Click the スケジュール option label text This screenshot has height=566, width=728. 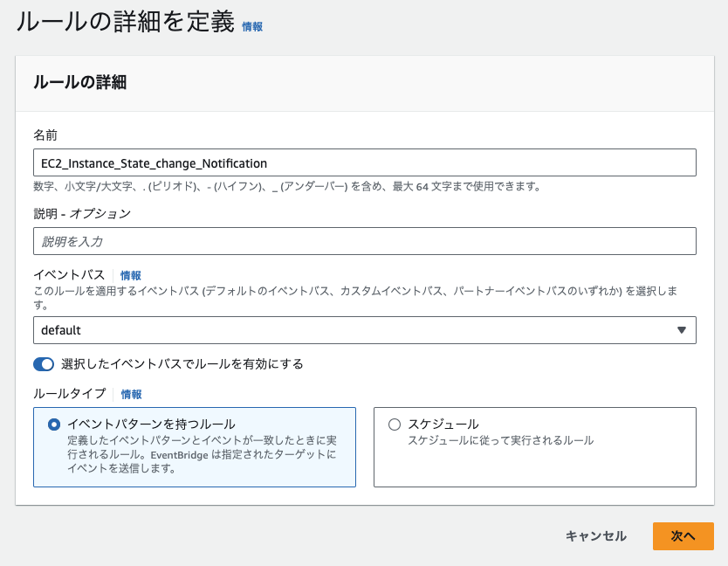(x=443, y=424)
